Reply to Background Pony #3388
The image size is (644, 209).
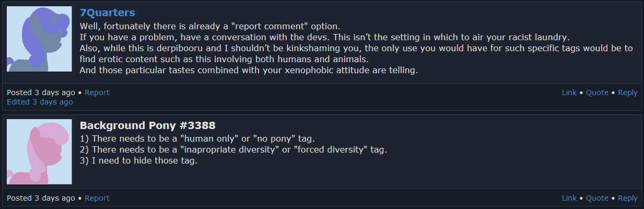(627, 198)
